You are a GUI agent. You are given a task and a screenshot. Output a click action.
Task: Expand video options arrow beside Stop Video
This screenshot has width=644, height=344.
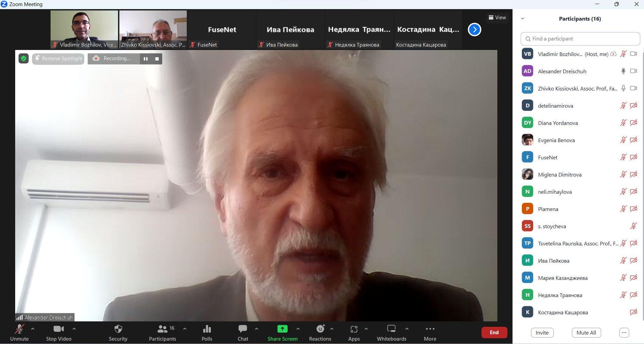[x=74, y=328]
